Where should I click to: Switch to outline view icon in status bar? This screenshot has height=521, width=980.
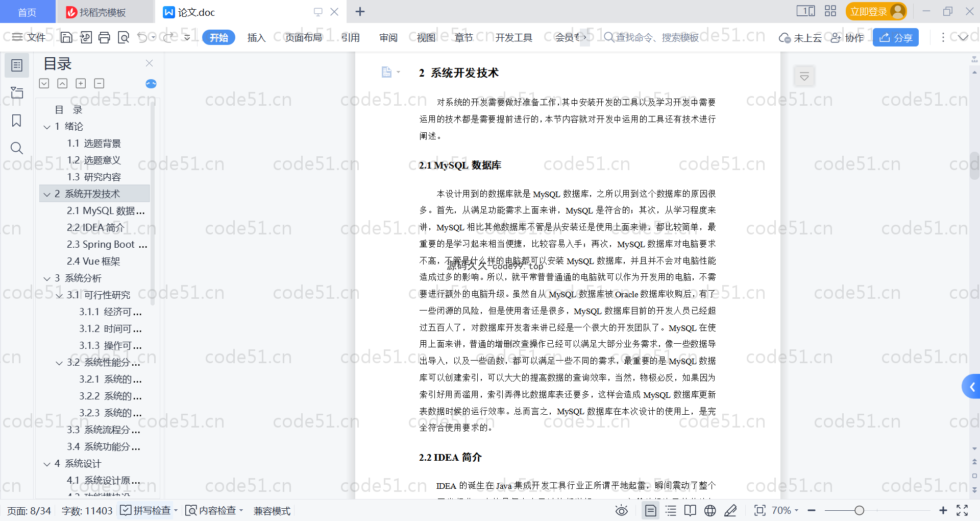(671, 510)
